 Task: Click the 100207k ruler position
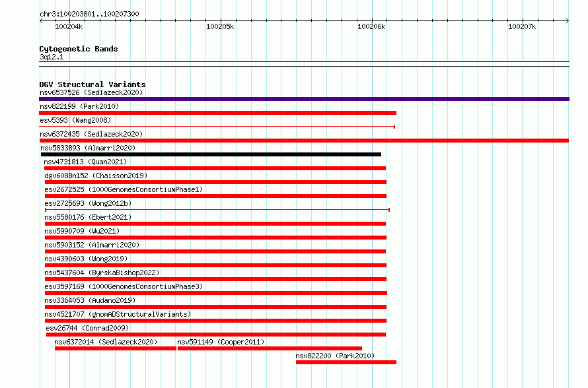[x=522, y=26]
